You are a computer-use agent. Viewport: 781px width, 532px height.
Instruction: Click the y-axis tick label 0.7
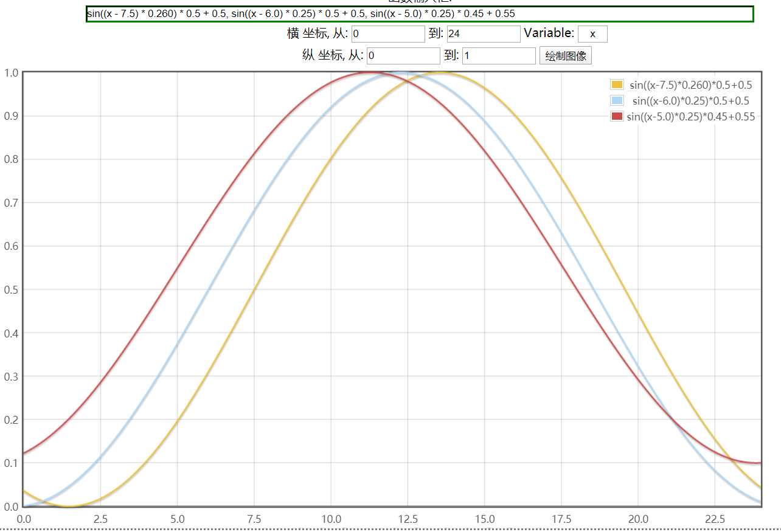[12, 203]
